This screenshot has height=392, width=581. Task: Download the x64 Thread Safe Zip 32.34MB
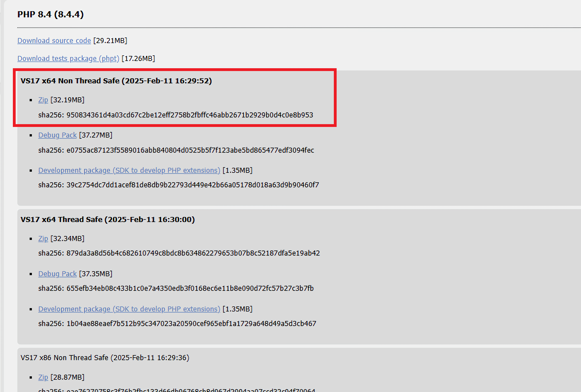(43, 238)
